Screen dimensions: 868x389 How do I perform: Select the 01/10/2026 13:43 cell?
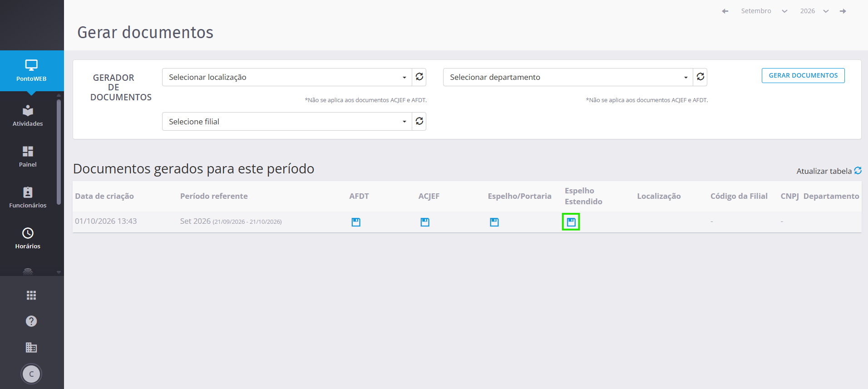pyautogui.click(x=106, y=221)
